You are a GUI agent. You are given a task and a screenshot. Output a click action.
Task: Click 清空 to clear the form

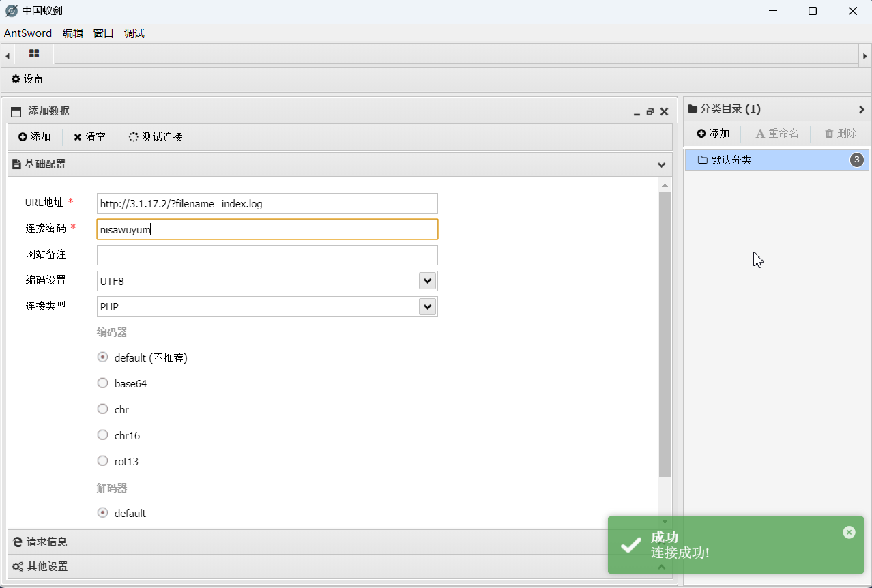[x=89, y=137]
